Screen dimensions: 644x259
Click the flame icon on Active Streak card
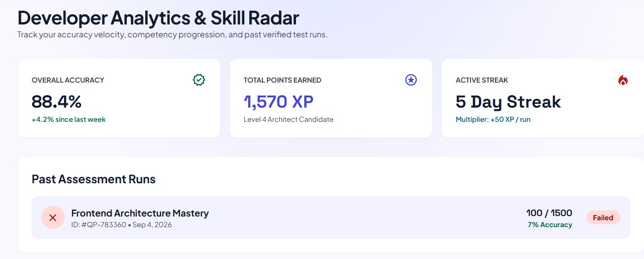coord(623,80)
